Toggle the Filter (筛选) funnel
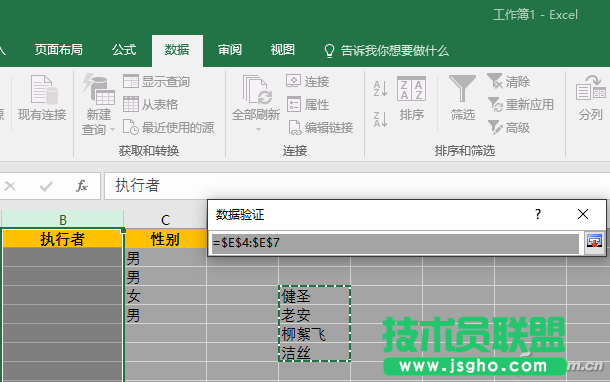This screenshot has height=382, width=610. point(462,98)
